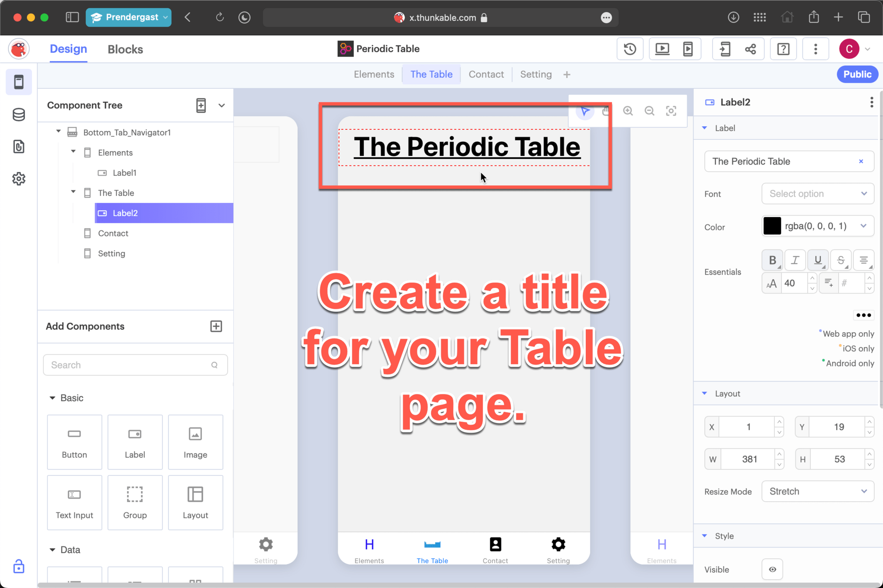This screenshot has height=588, width=883.
Task: Click the version history clock icon
Action: [630, 49]
